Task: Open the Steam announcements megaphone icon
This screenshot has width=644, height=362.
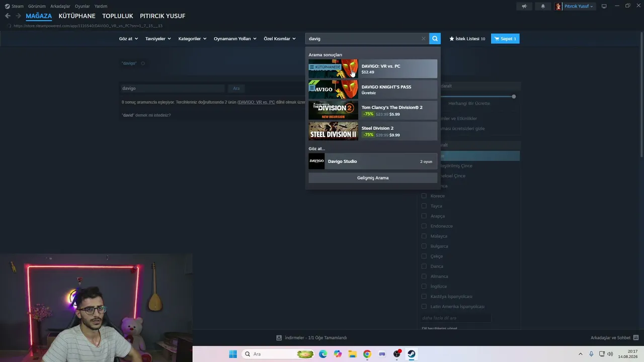Action: click(524, 6)
